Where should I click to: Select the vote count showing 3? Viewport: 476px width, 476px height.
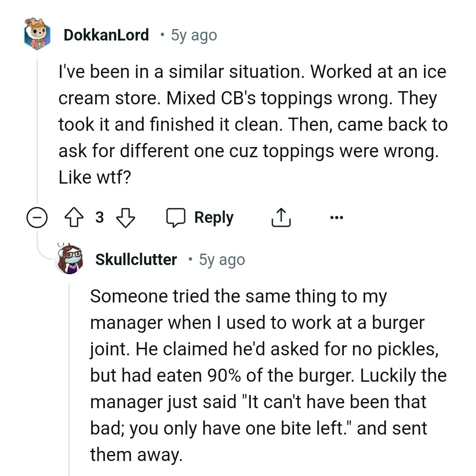100,217
